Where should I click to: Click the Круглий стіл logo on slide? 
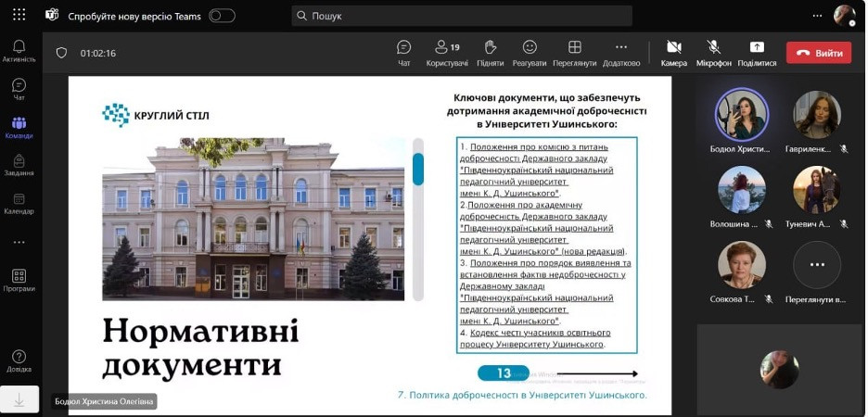[156, 116]
